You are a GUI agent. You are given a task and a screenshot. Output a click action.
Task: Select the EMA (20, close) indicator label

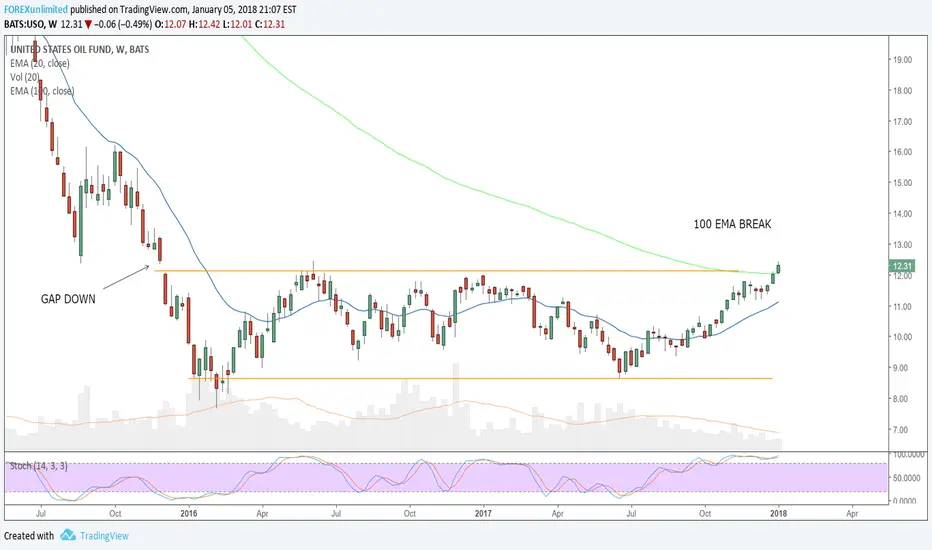click(40, 63)
